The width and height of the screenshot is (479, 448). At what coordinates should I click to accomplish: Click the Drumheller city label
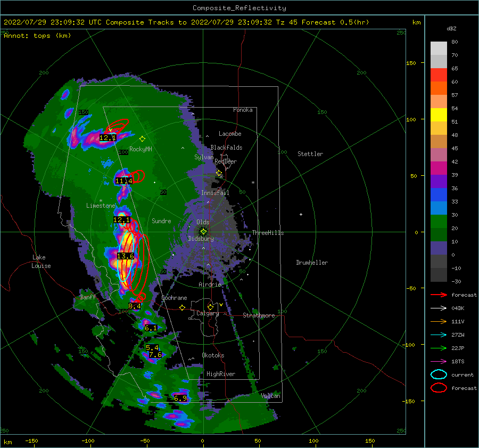(x=312, y=263)
